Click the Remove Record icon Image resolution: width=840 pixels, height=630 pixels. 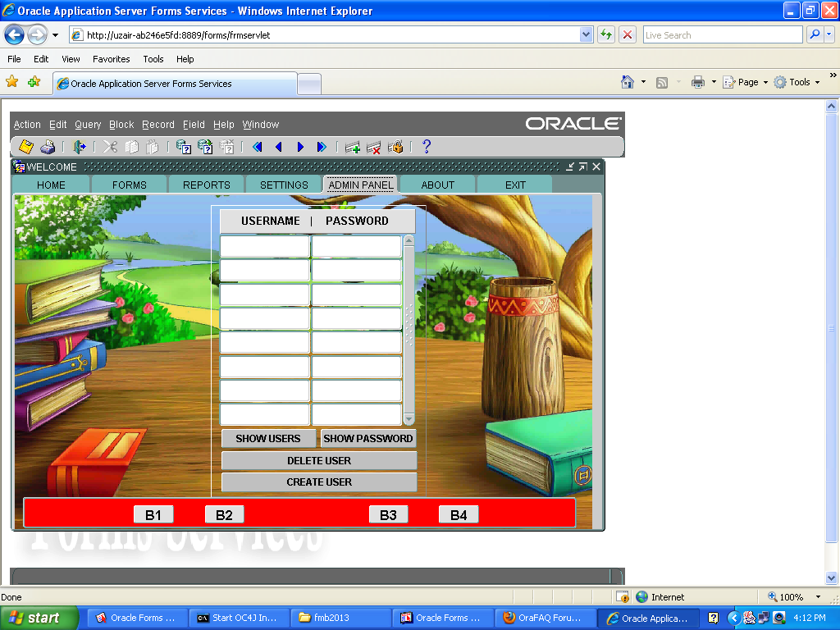pos(373,146)
